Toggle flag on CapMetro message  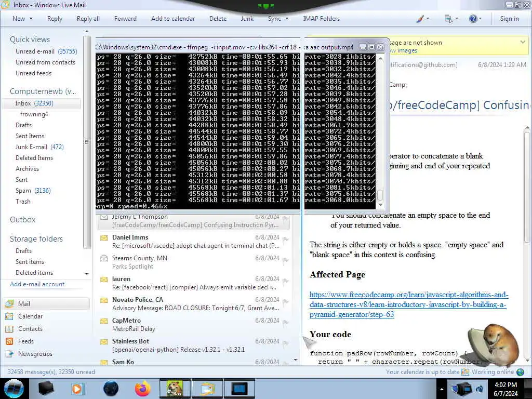coord(286,323)
